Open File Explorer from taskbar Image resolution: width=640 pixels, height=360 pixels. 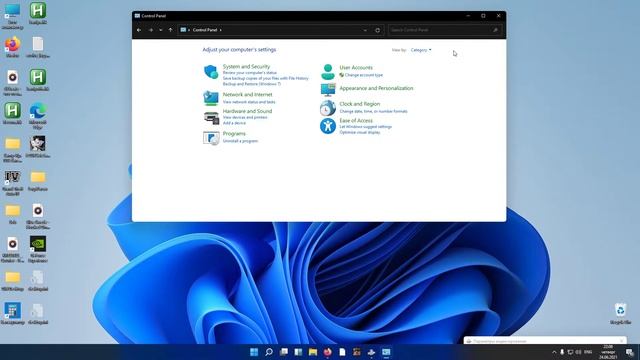313,352
